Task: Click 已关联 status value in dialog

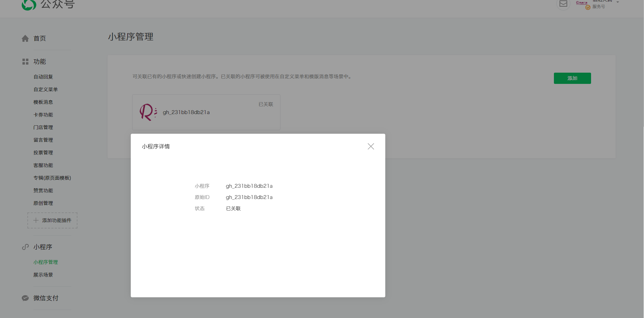Action: (233, 208)
